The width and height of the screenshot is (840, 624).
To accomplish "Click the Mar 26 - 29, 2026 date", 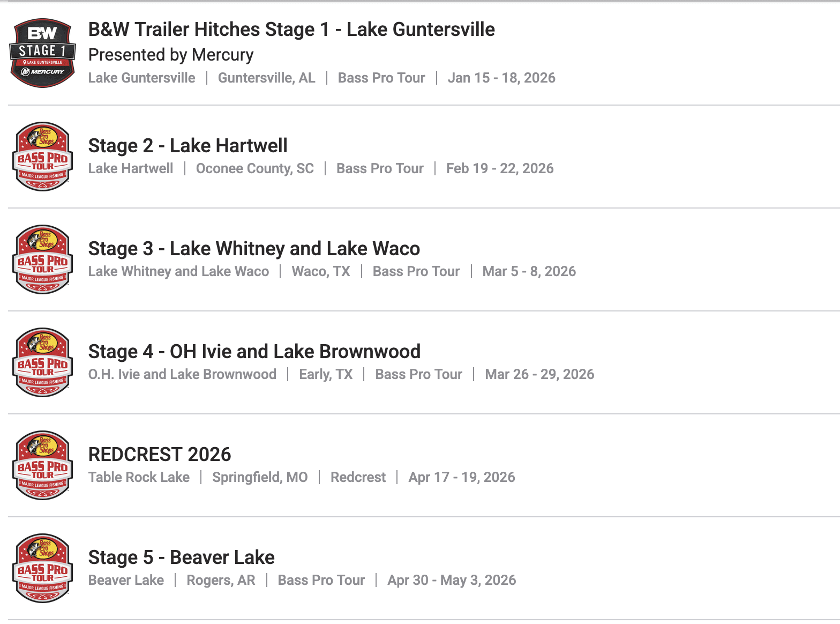I will (539, 375).
